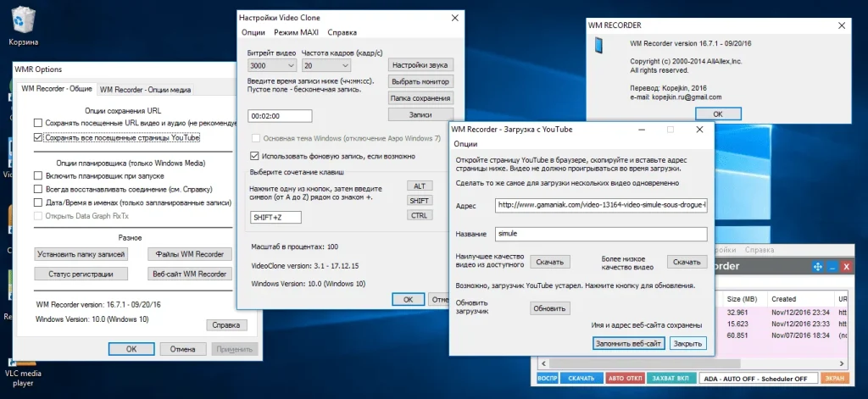Click the ALT hotkey button
868x399 pixels.
[420, 186]
